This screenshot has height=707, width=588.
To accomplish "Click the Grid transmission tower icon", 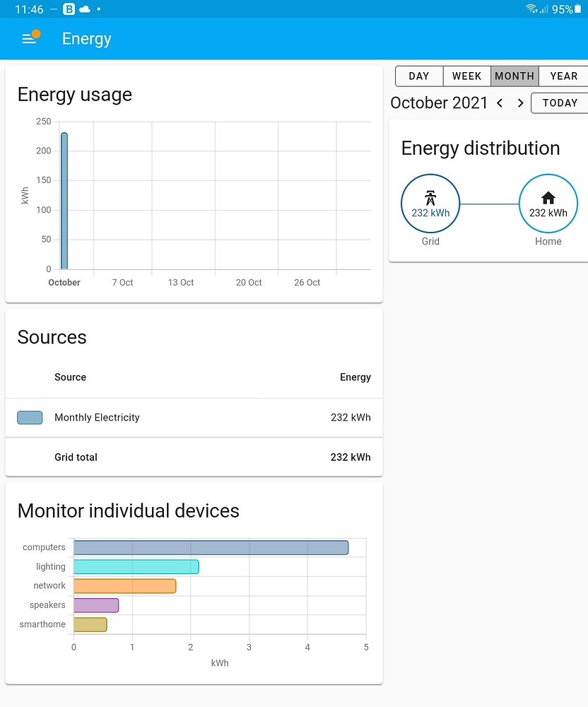I will (x=430, y=198).
